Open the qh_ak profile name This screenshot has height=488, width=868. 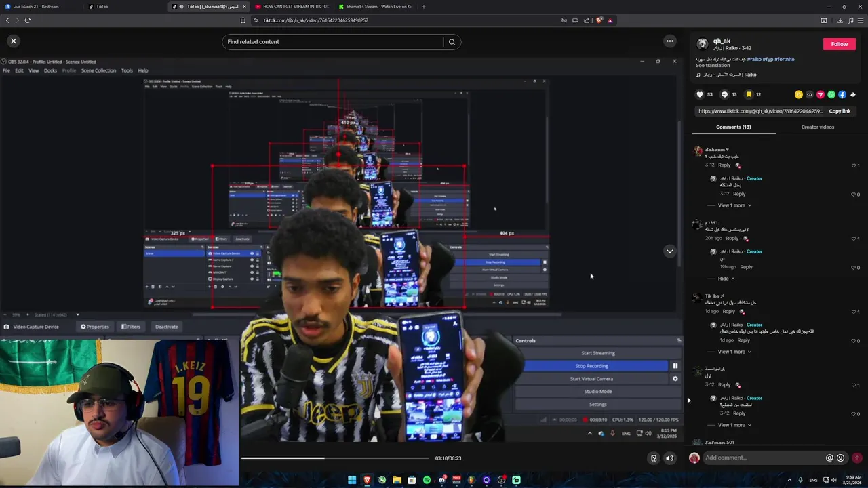pos(722,41)
